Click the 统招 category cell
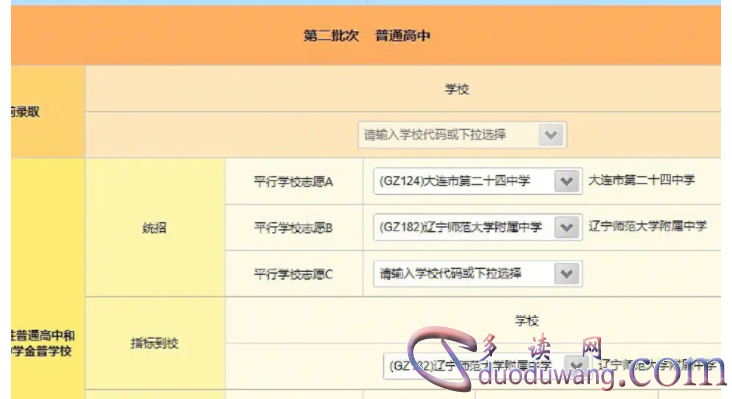The height and width of the screenshot is (399, 732). click(x=155, y=228)
